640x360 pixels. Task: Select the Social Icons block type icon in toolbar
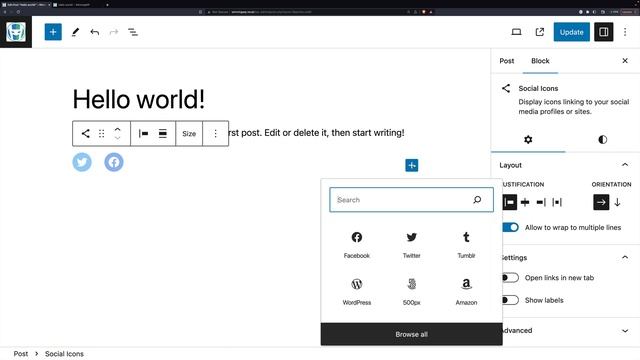point(85,133)
